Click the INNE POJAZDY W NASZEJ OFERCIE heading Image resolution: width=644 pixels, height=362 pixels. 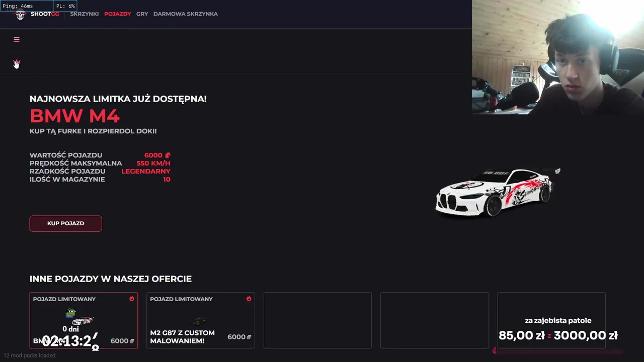111,279
